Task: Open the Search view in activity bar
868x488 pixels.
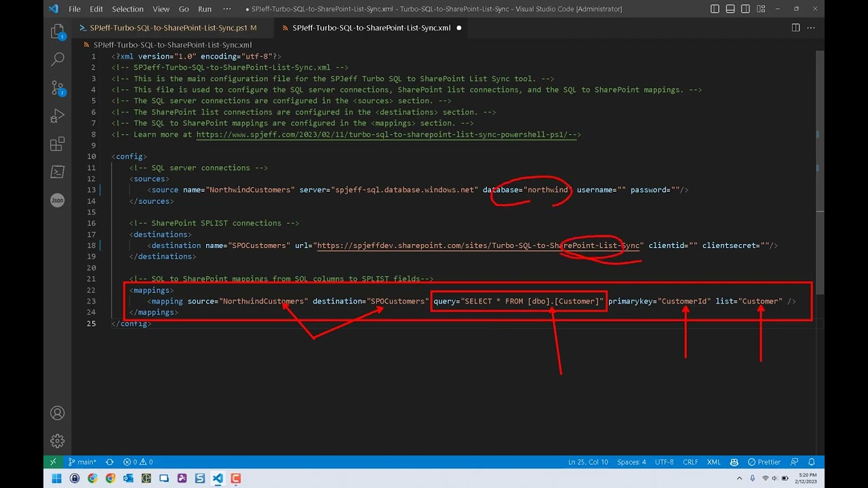Action: point(58,60)
